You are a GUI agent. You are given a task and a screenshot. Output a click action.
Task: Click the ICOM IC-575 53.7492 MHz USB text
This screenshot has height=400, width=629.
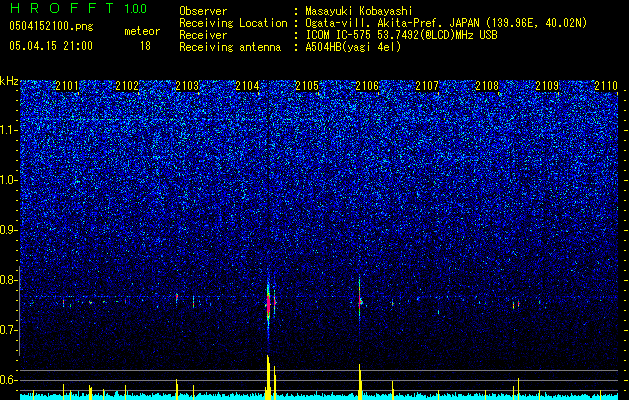pos(401,35)
